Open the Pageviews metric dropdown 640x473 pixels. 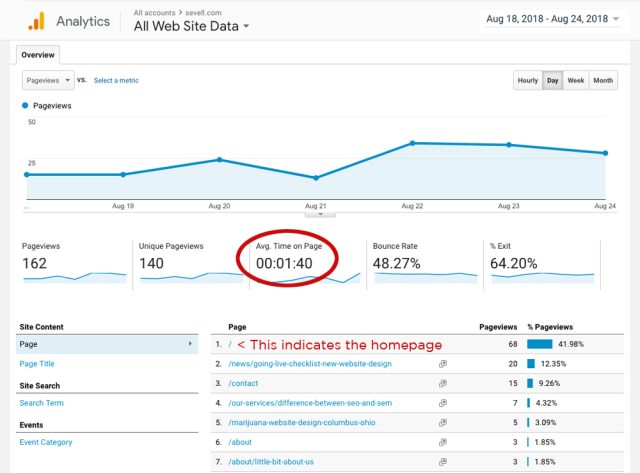48,80
